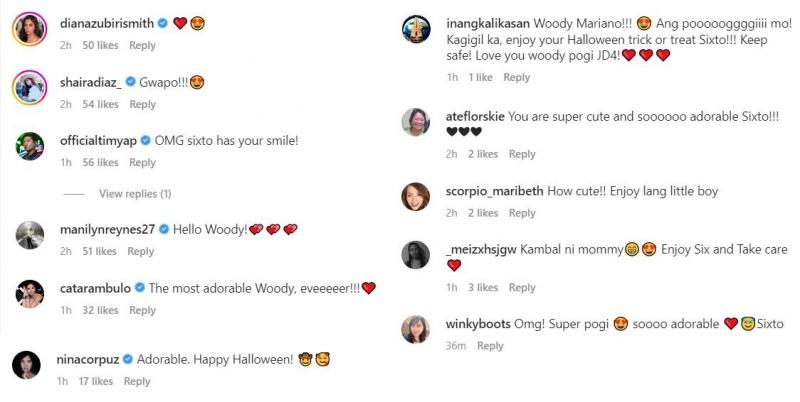Click winkyboots profile picture
The image size is (800, 402).
[x=415, y=330]
